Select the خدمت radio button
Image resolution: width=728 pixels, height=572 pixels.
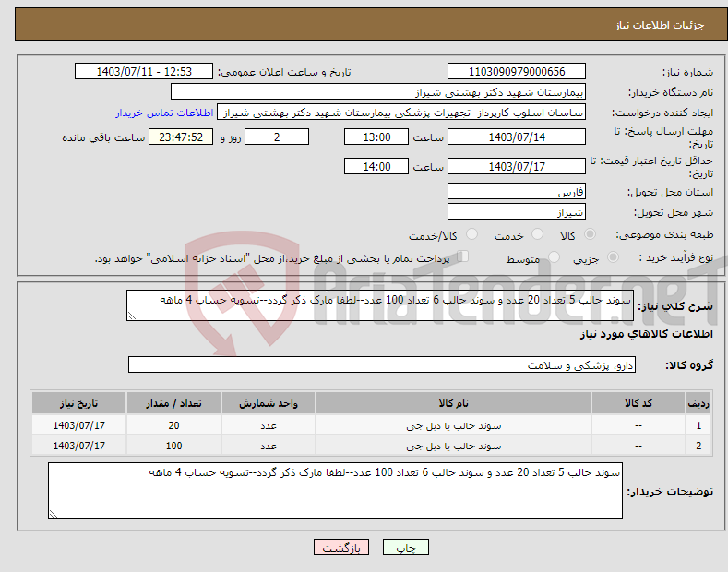point(537,234)
